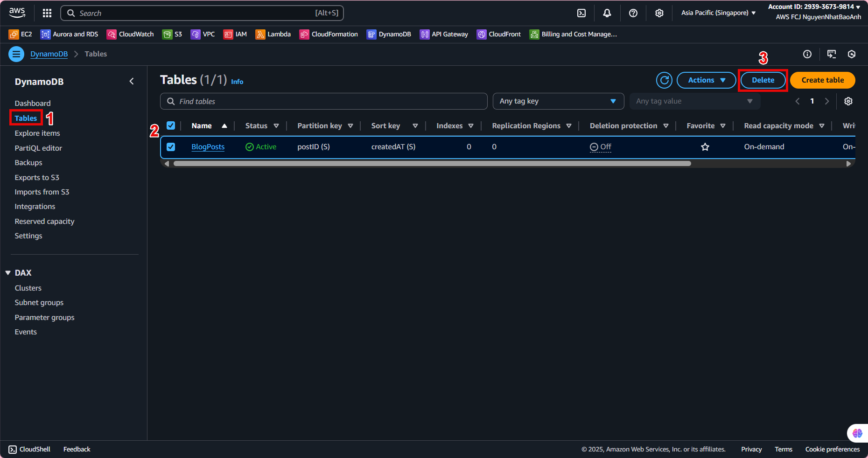
Task: Click the Delete button
Action: (763, 80)
